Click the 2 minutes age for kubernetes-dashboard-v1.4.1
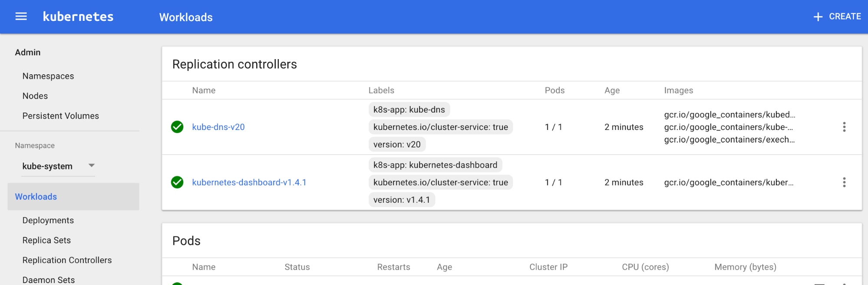 pos(624,182)
